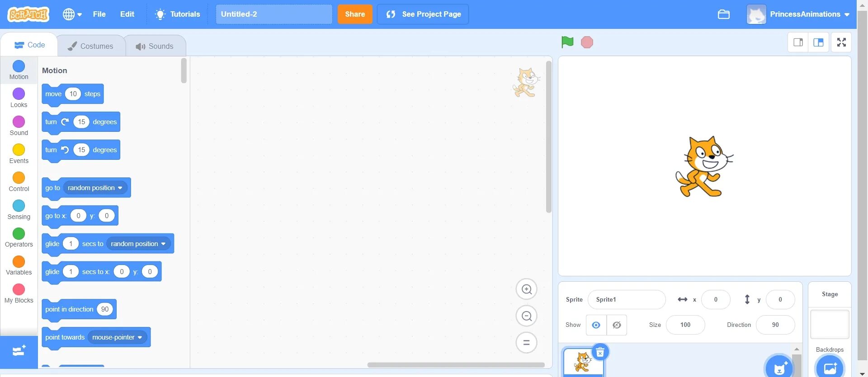Screen dimensions: 868x377
Task: Click the sprite x position field
Action: coord(716,300)
